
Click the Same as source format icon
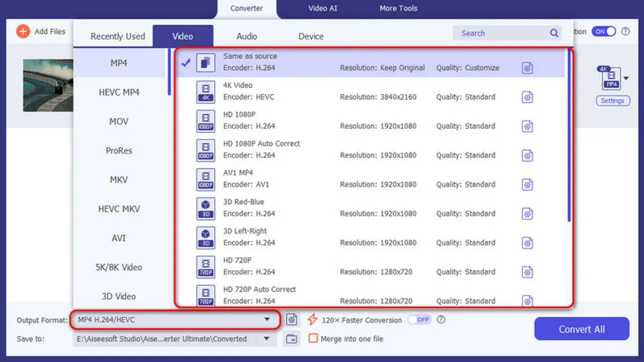click(206, 62)
